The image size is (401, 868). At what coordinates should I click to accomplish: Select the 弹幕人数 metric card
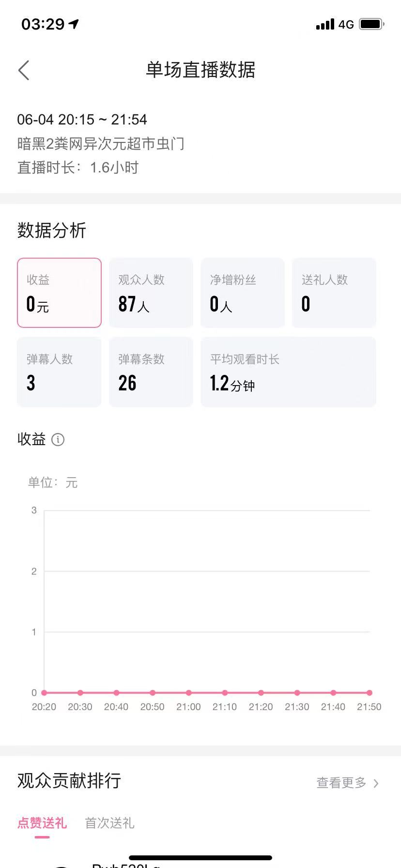click(59, 372)
